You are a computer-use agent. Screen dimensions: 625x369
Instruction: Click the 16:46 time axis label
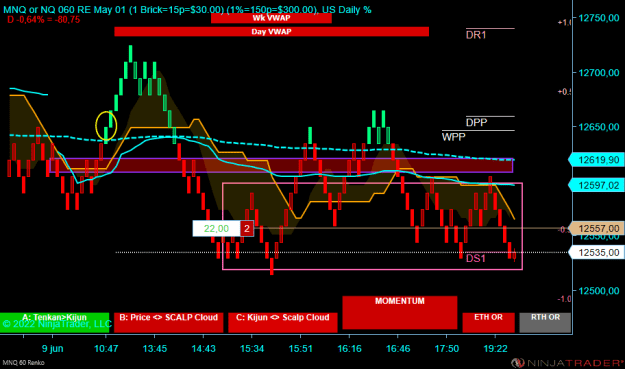pyautogui.click(x=398, y=349)
